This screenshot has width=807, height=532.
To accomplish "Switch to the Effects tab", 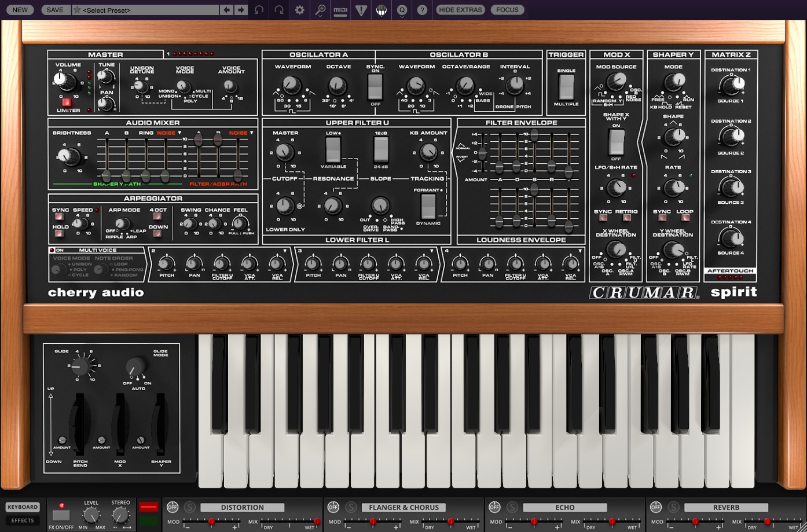I will (x=23, y=520).
